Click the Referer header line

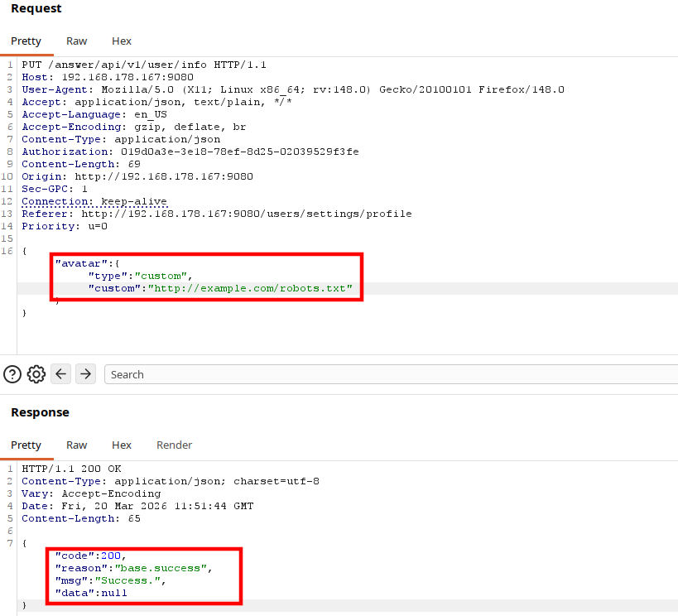[217, 214]
